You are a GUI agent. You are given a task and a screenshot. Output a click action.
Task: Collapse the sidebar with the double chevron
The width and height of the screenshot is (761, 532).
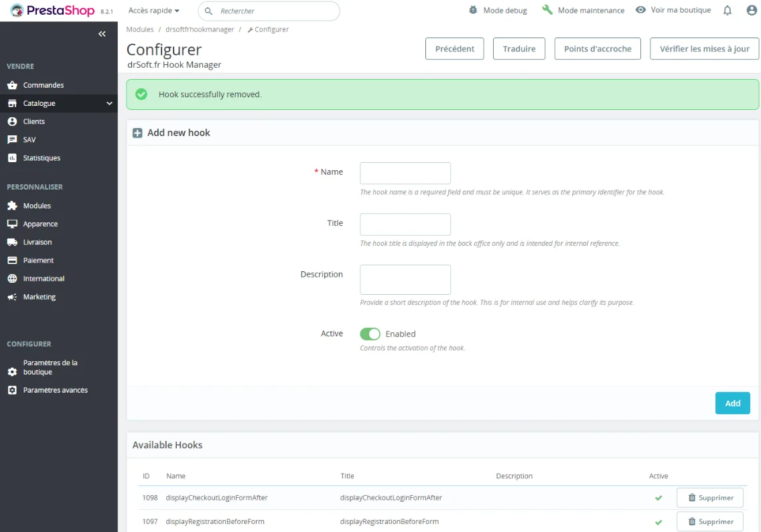click(x=102, y=34)
